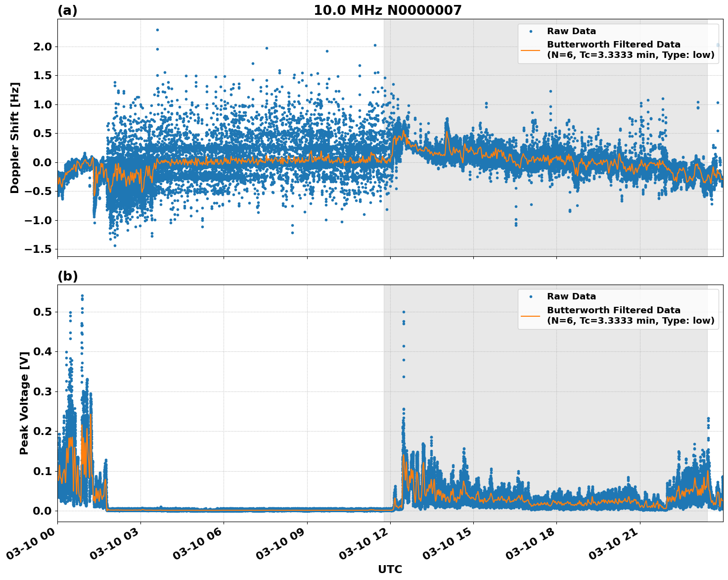Click the "−1.5" tick on Doppler Shift axis
Screen dimensions: 728x580
(x=38, y=249)
